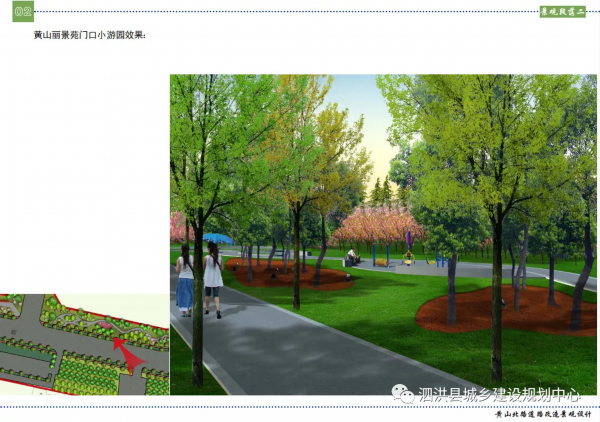Click the dark conifer trees in the background

click(x=382, y=192)
